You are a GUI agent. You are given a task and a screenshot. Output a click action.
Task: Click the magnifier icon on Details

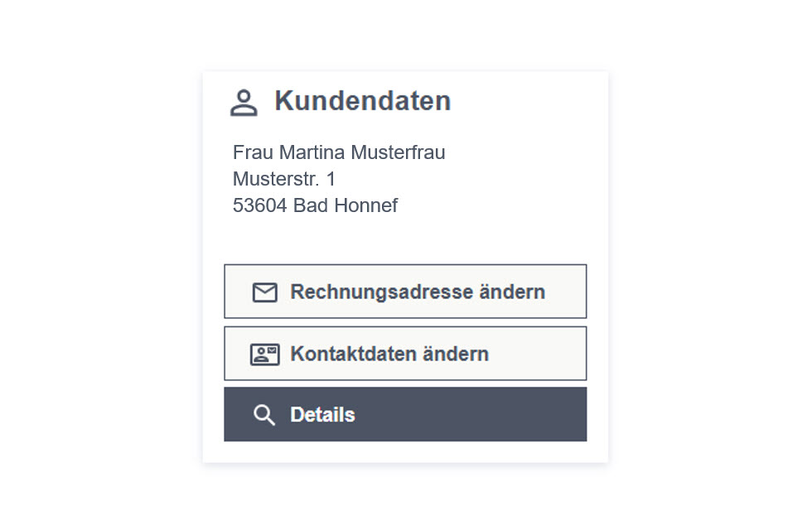[263, 415]
